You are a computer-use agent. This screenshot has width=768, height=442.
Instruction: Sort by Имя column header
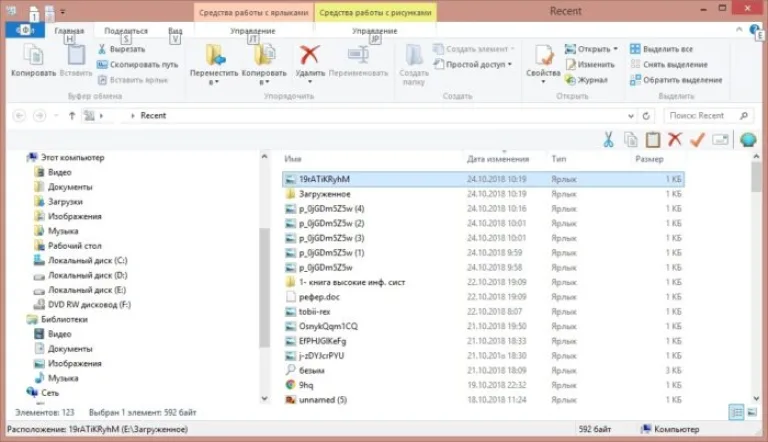click(x=292, y=159)
